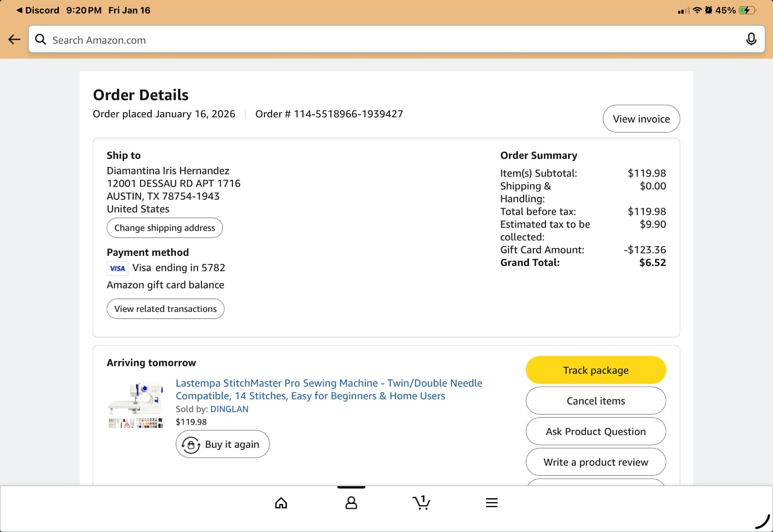Open the Lastempa StitchMaster Pro Sewing Machine link

click(329, 390)
